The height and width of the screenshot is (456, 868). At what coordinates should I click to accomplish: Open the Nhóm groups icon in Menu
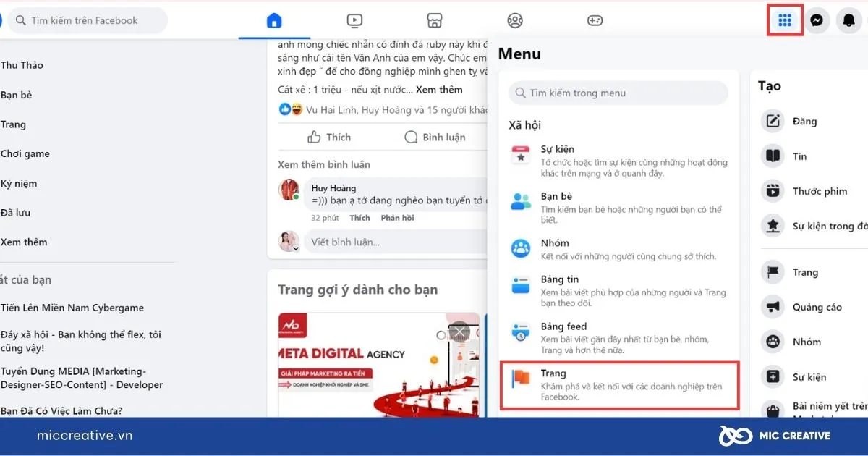point(520,248)
